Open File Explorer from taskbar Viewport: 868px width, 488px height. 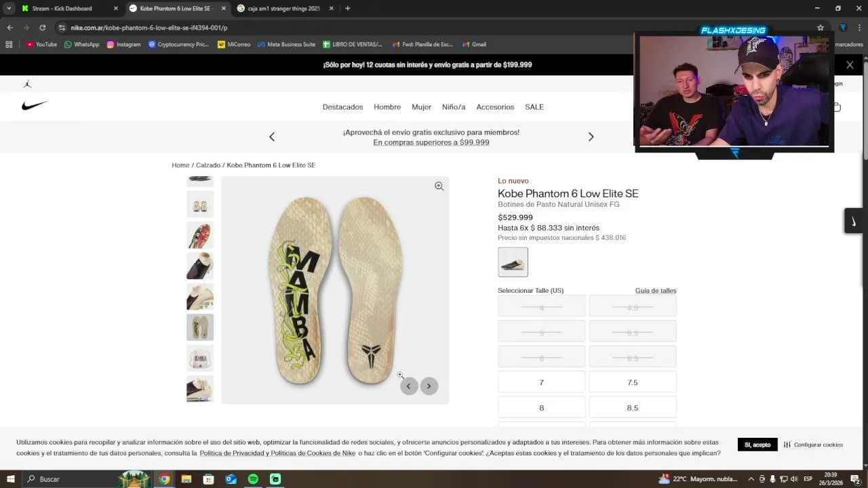pos(186,479)
